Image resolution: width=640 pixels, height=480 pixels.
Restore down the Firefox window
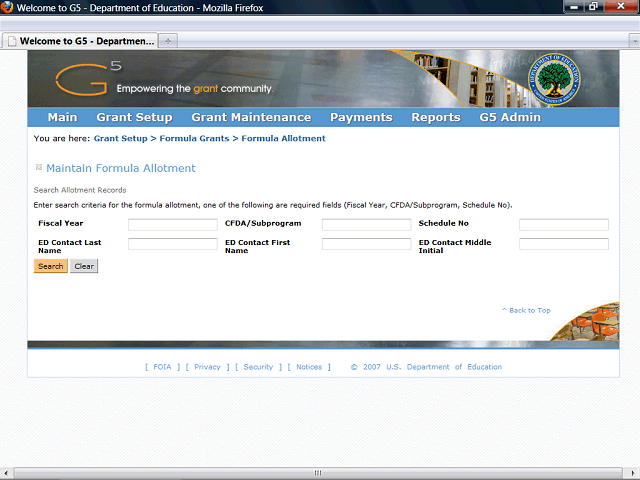pyautogui.click(x=593, y=7)
